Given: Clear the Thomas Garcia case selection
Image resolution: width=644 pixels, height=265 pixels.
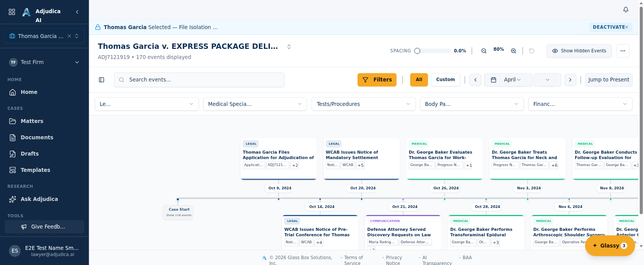Looking at the screenshot, I should (69, 36).
